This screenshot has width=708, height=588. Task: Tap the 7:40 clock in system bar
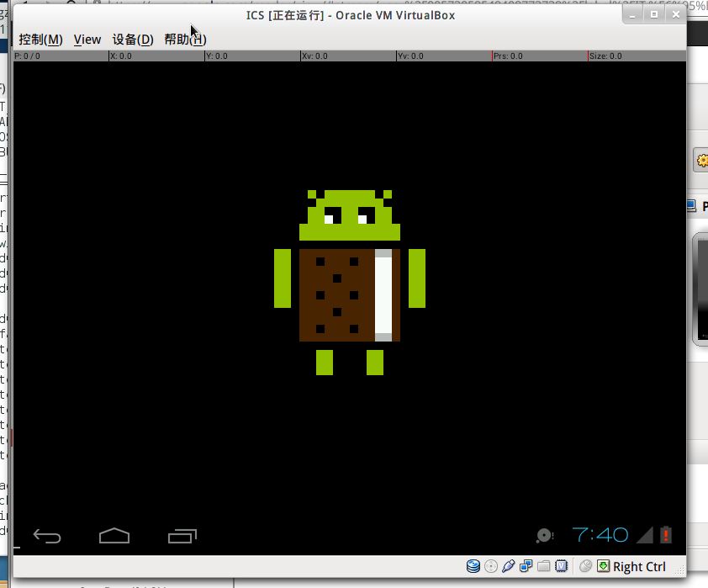pos(600,535)
